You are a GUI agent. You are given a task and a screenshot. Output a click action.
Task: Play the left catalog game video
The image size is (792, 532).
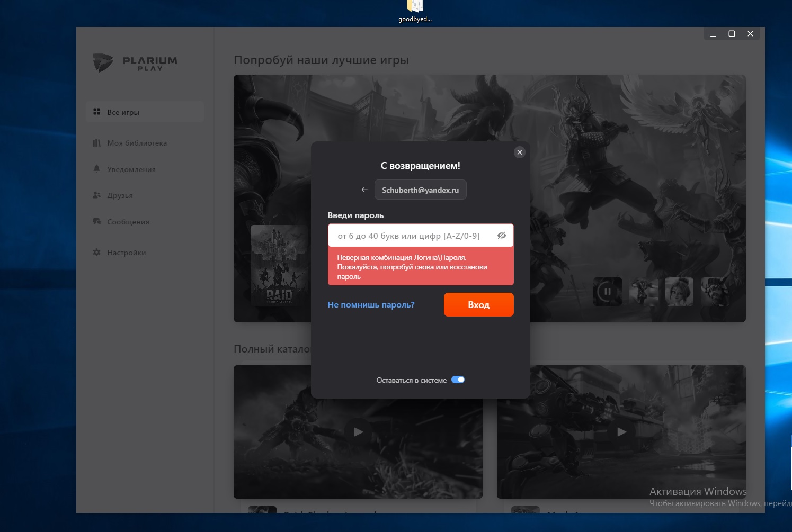358,432
